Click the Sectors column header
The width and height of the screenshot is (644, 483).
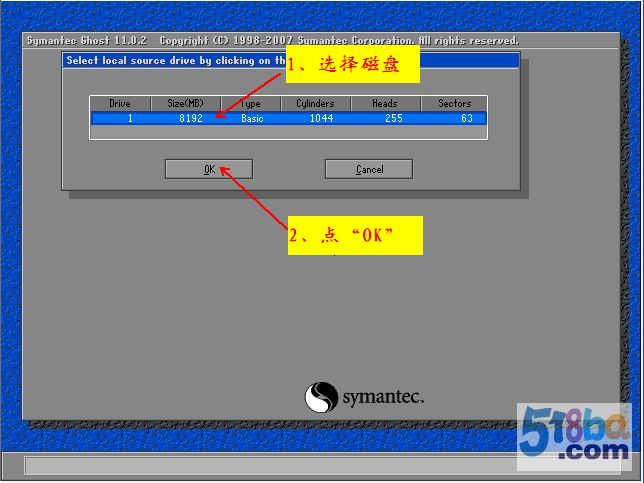tap(454, 104)
